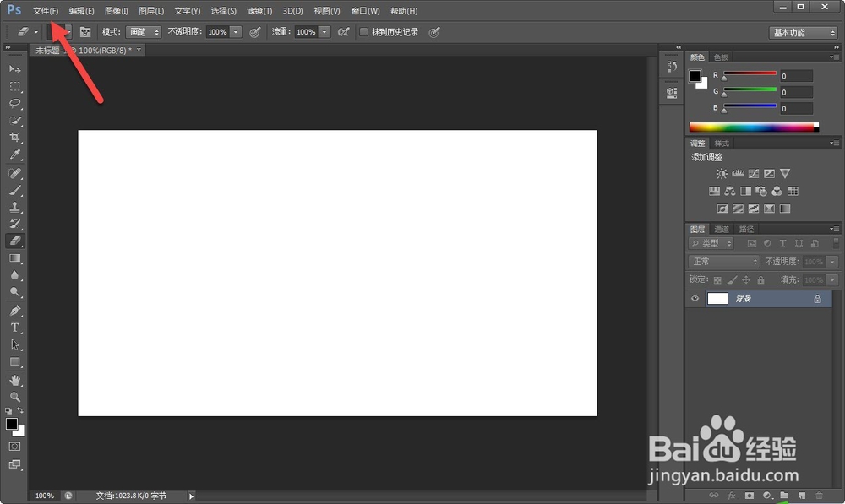Open layer filter type dropdown
The image size is (845, 504).
[711, 243]
